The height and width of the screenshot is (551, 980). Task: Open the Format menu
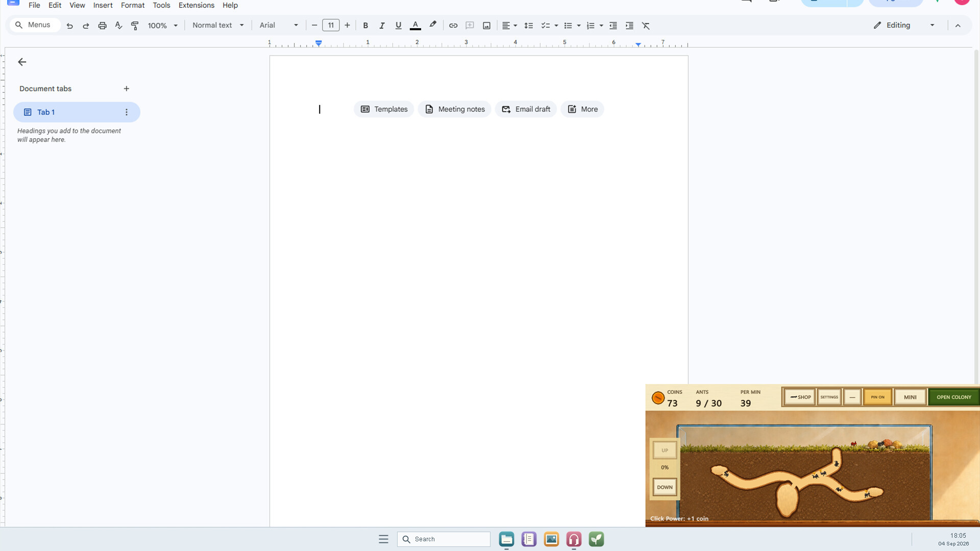133,5
